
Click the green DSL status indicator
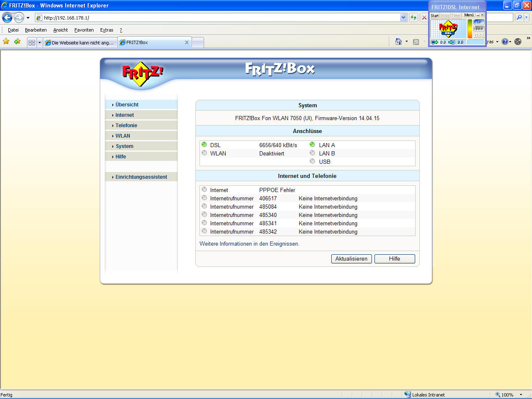204,145
